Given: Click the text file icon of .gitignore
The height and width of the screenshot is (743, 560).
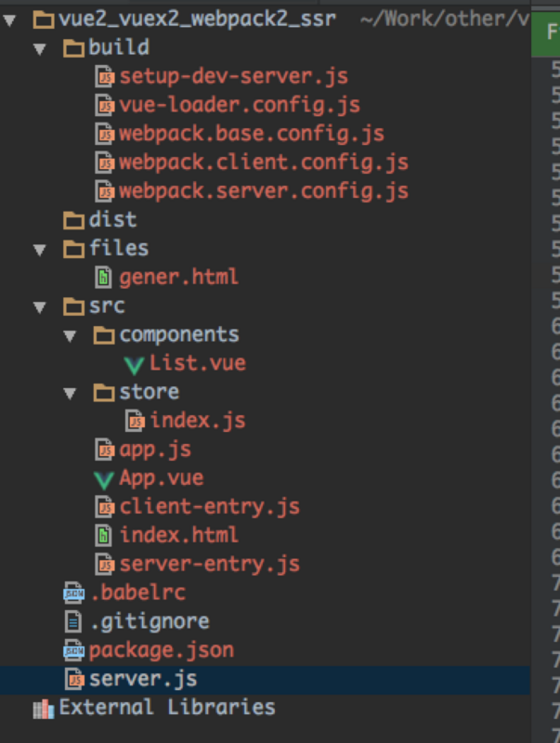Looking at the screenshot, I should point(73,622).
